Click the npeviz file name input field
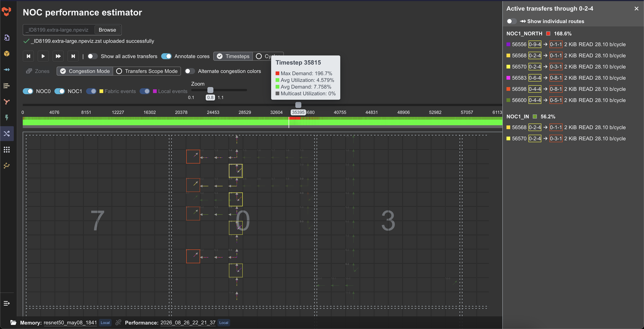 coord(59,30)
